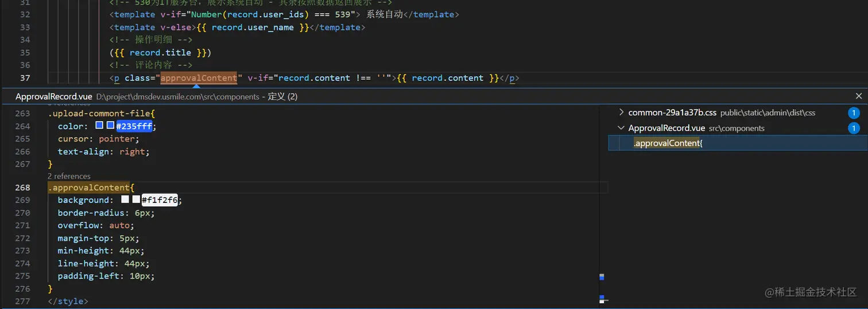Click line number 268 in peek gutter
The width and height of the screenshot is (868, 309).
22,187
